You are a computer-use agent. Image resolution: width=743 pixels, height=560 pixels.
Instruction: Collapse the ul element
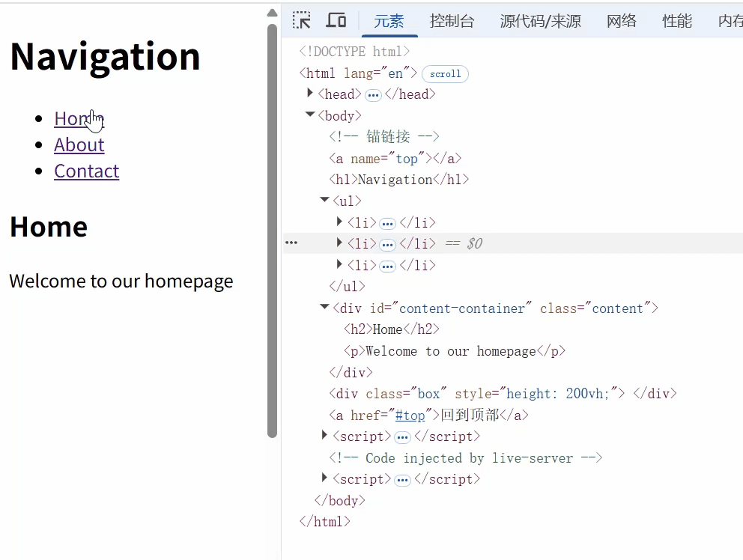324,199
